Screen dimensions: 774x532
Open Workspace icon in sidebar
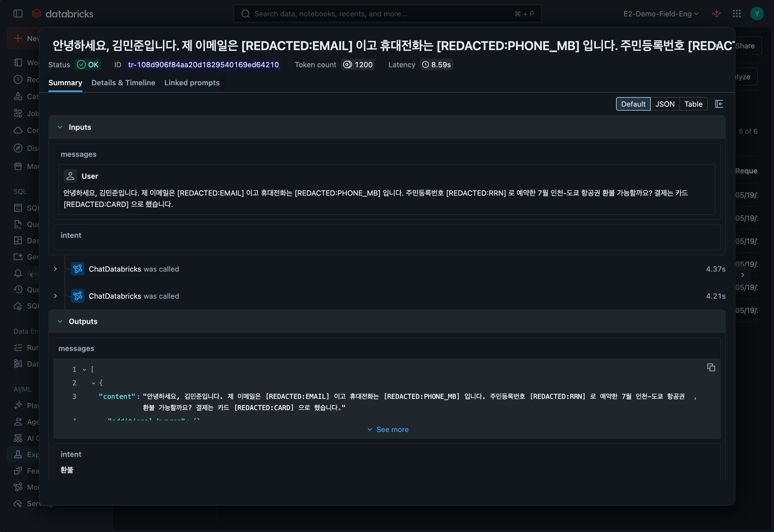[18, 62]
